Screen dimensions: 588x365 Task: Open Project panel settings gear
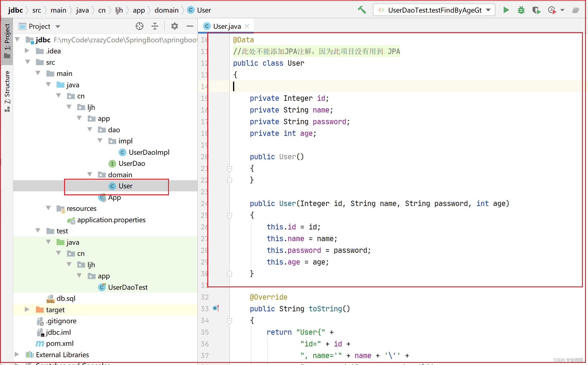point(175,26)
